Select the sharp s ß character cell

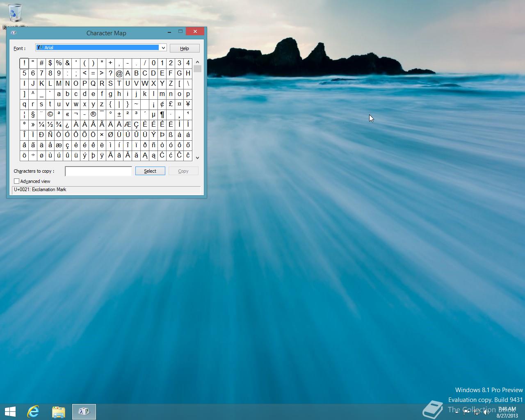coord(171,135)
